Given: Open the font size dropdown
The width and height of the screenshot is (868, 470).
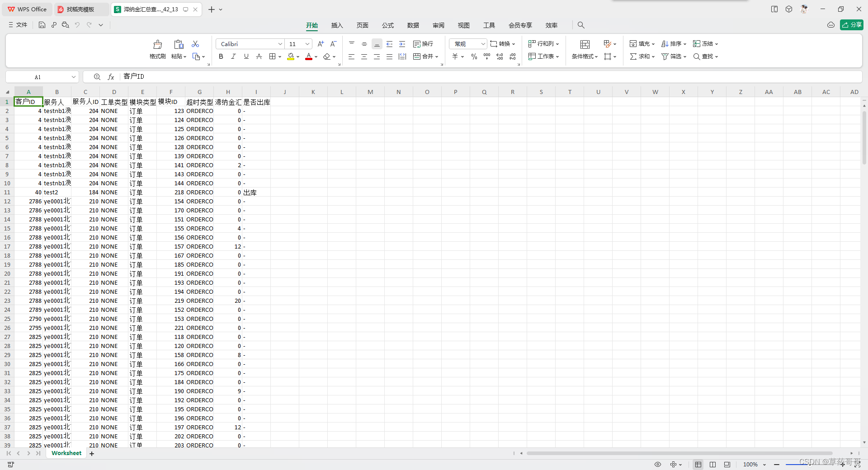Looking at the screenshot, I should tap(307, 44).
